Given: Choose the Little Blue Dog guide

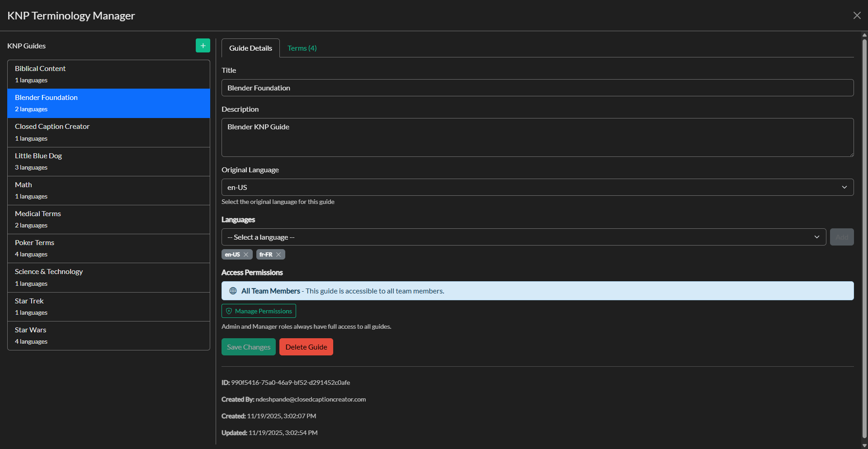Looking at the screenshot, I should (108, 161).
